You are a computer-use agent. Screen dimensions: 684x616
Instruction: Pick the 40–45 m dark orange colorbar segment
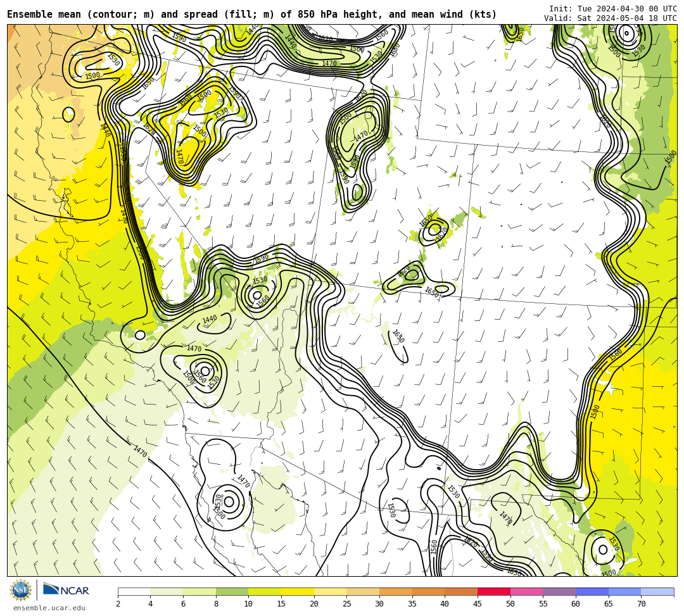[x=461, y=591]
